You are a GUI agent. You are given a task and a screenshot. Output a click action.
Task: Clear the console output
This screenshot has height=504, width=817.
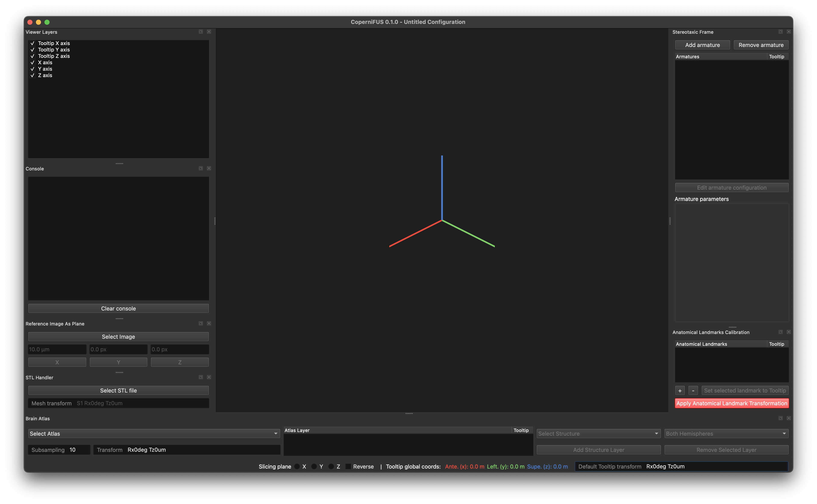[118, 308]
